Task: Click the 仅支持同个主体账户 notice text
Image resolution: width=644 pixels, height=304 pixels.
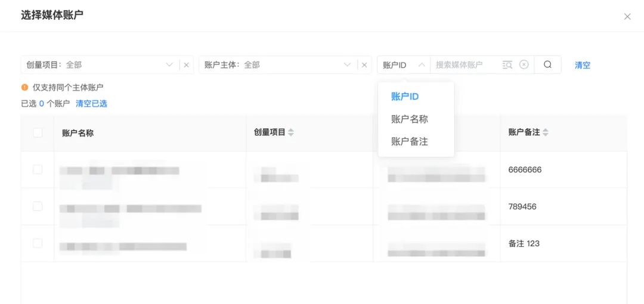Action: tap(68, 87)
